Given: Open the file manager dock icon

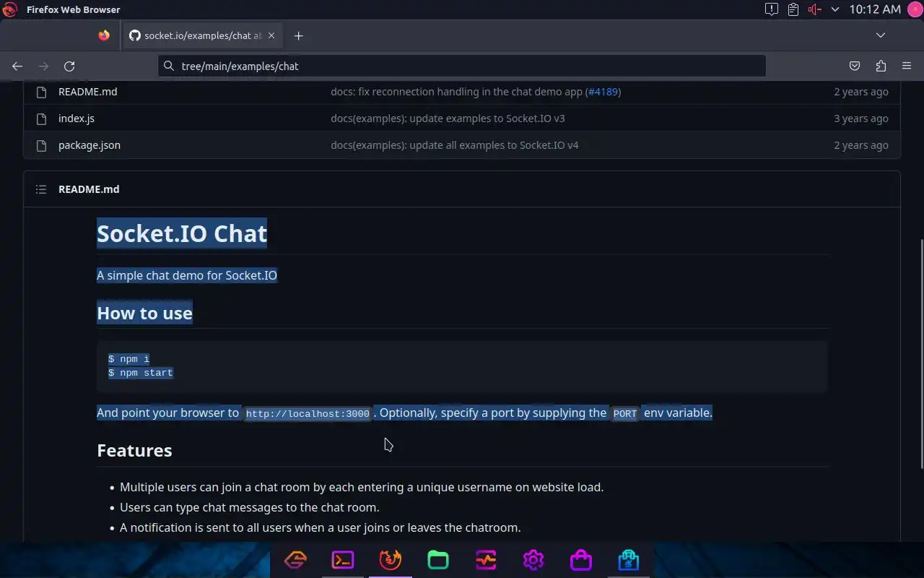Looking at the screenshot, I should (x=438, y=560).
